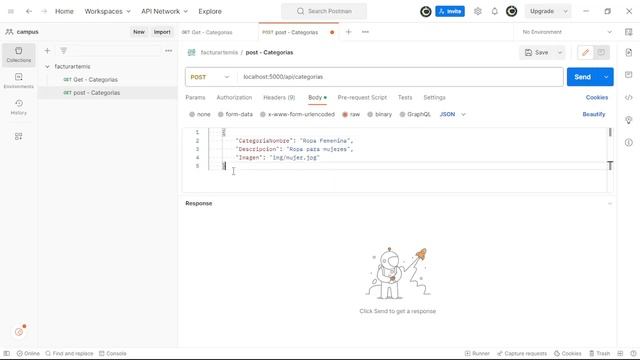Viewport: 640px width, 360px height.
Task: Collapse the facturartemis collection
Action: [x=47, y=67]
